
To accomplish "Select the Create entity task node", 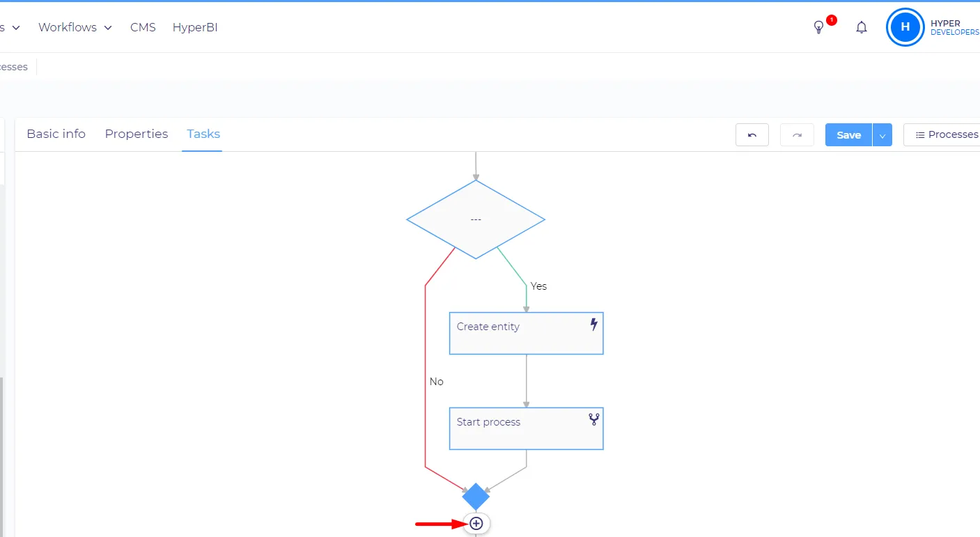I will pyautogui.click(x=526, y=334).
